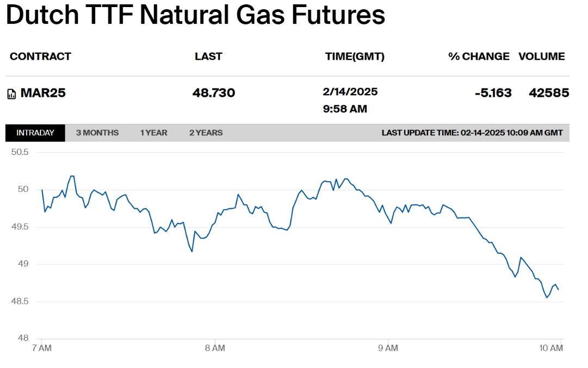Switch to the INTRADAY tab

[x=35, y=133]
